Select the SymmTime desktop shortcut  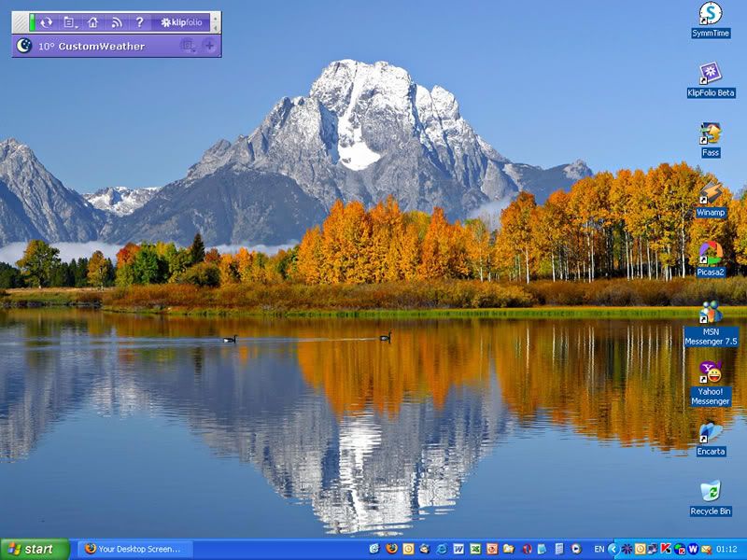[x=711, y=20]
